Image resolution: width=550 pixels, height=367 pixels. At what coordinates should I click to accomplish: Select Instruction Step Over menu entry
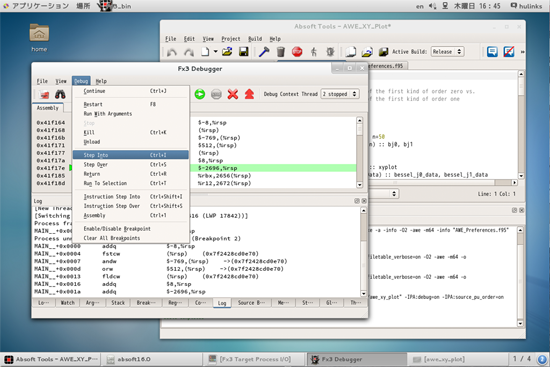pyautogui.click(x=131, y=206)
